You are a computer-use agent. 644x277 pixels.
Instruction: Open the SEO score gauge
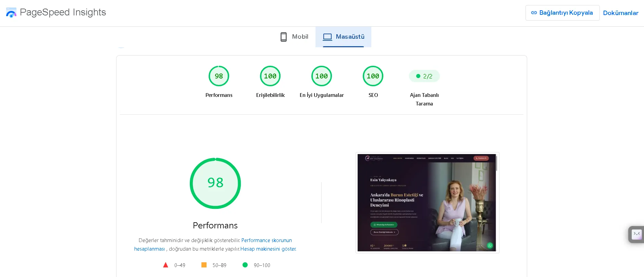click(x=373, y=76)
